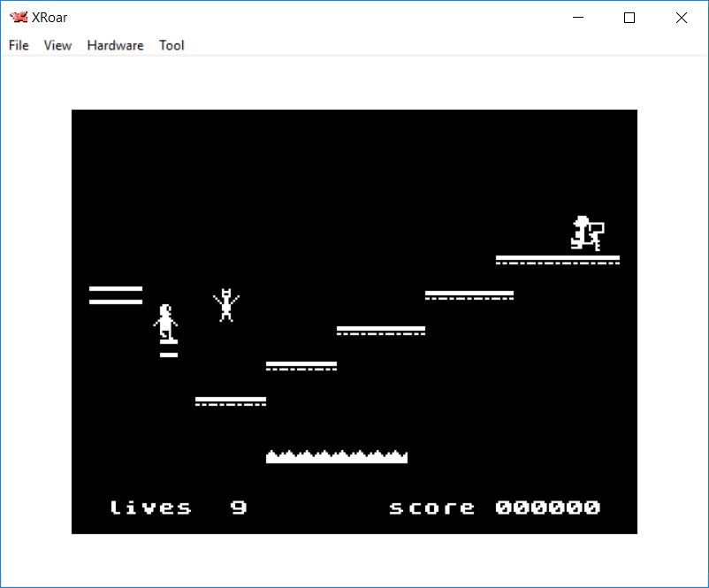Click the highest platform under the sign figure
709x588 pixels.
coord(557,260)
